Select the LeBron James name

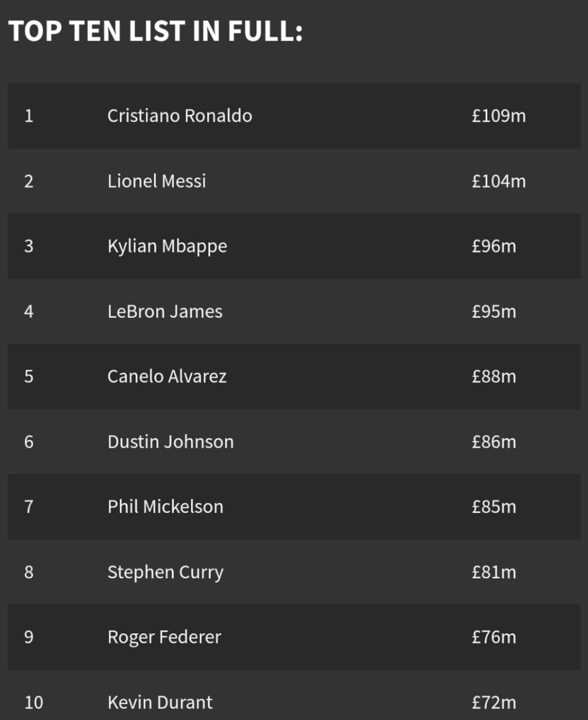[x=165, y=312]
